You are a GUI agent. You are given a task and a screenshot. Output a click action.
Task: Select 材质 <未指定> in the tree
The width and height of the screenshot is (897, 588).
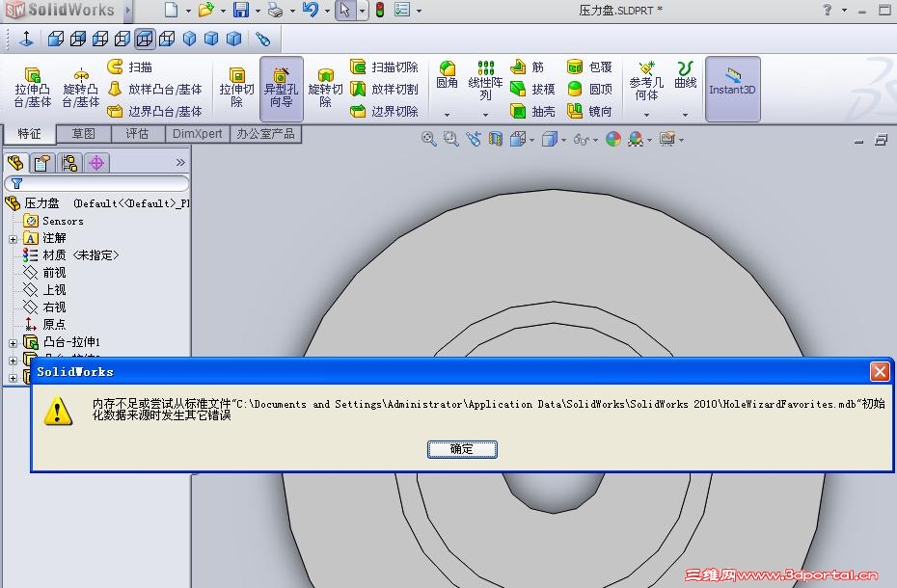71,255
